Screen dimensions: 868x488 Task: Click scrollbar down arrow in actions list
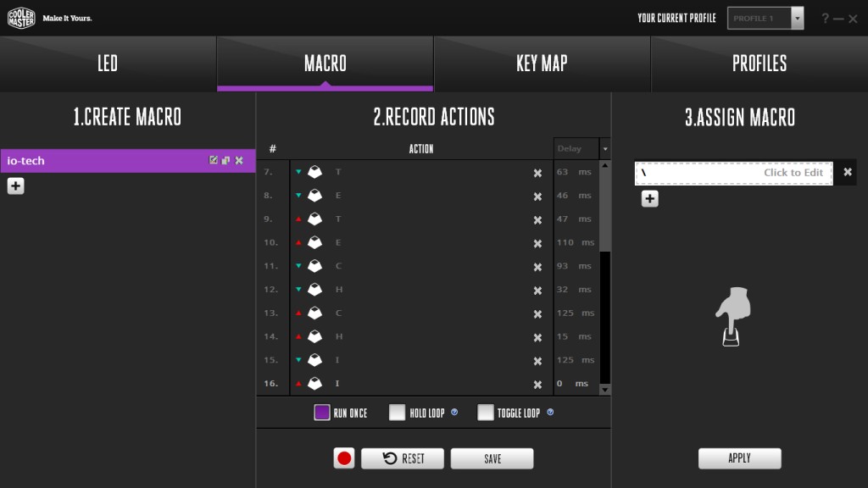tap(605, 390)
